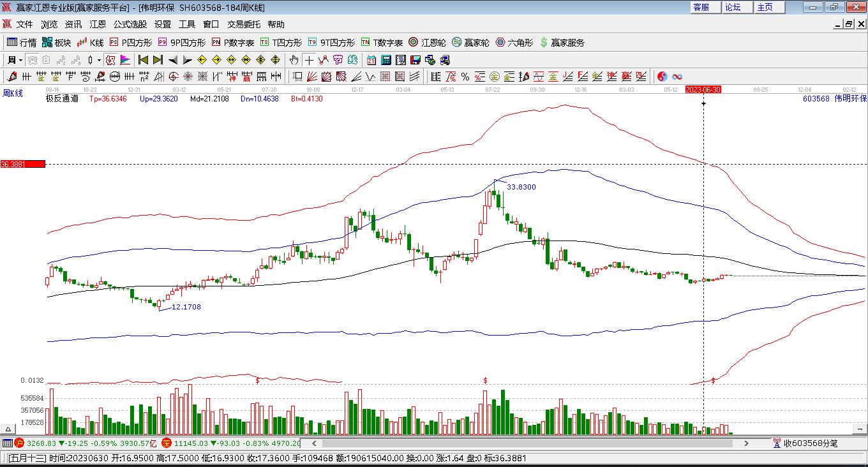The width and height of the screenshot is (868, 467).
Task: Click the red 36.3881 price tag
Action: 23,164
